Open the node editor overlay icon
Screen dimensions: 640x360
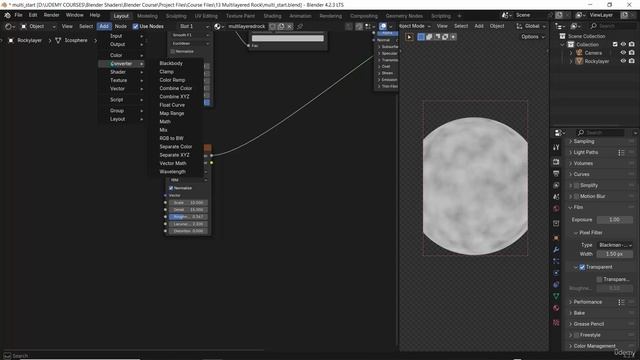(x=383, y=26)
